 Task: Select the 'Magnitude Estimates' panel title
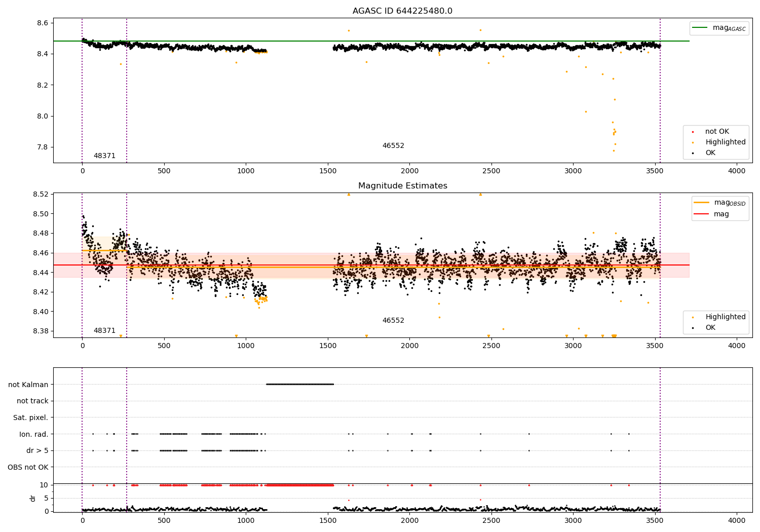402,186
